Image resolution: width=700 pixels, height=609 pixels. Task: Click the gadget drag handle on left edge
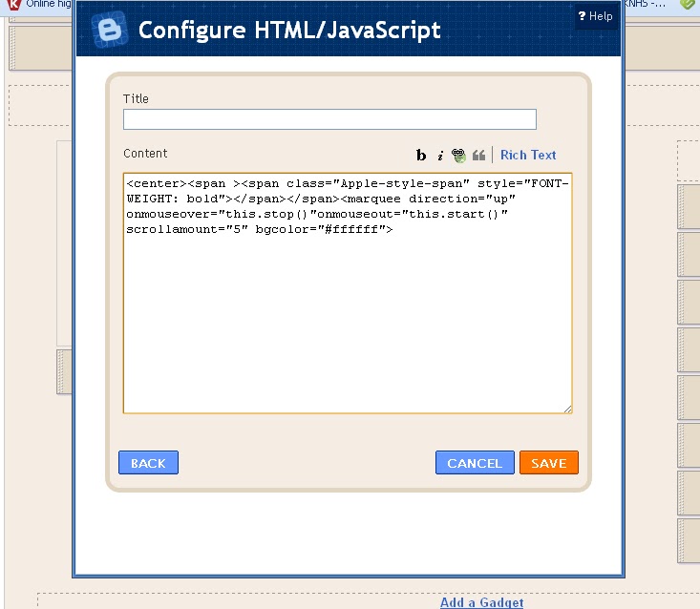64,372
